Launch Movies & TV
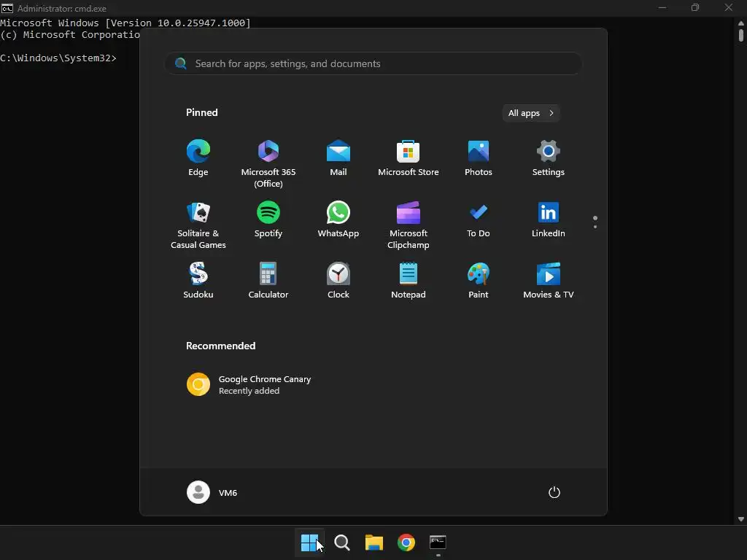The width and height of the screenshot is (747, 560). tap(549, 281)
